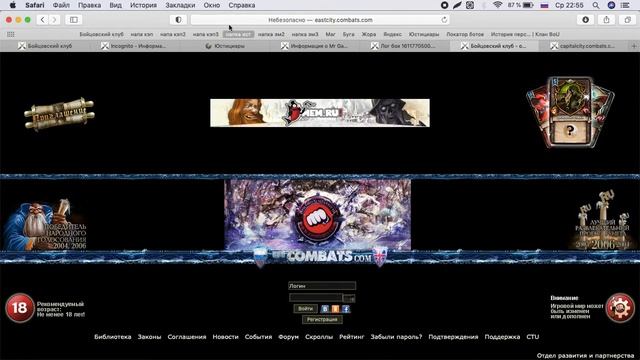This screenshot has width=640, height=360.
Task: Open the Control Center menu bar icon
Action: pyautogui.click(x=625, y=5)
